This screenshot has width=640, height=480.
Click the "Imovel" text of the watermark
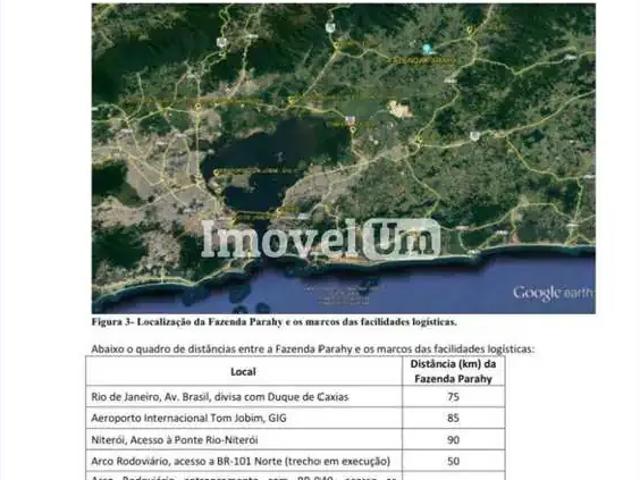[280, 240]
